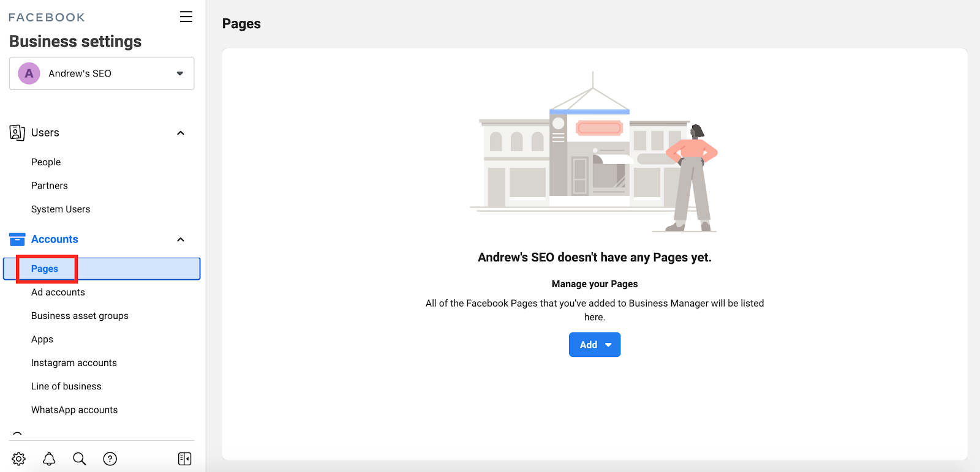Screen dimensions: 980x472
Task: Open the notifications bell icon
Action: (49, 459)
